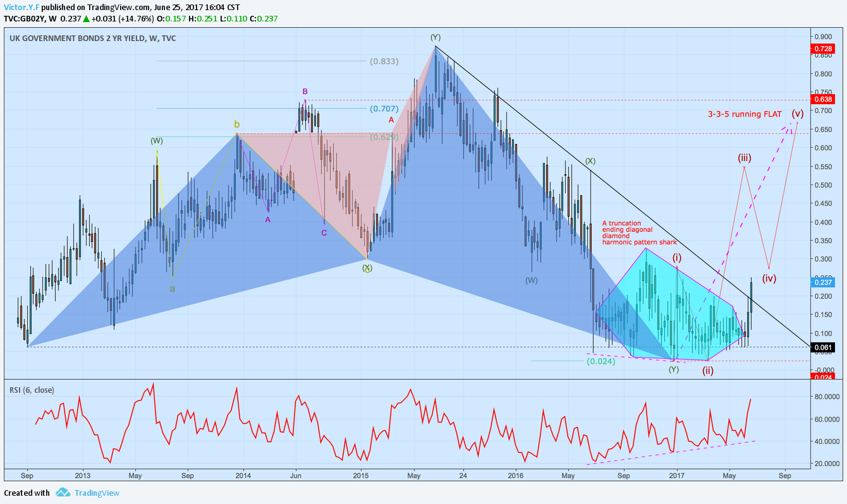This screenshot has width=847, height=504.
Task: Click the black 0.061 price label
Action: [x=822, y=347]
